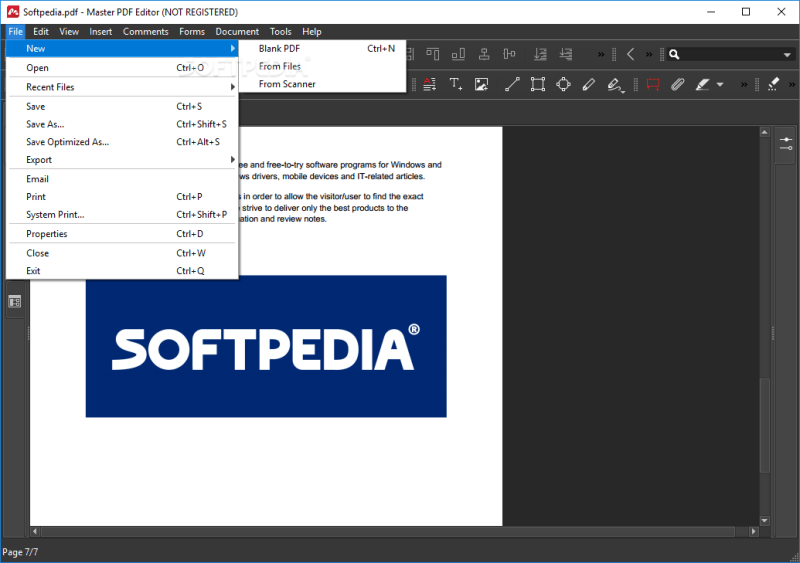Open the View menu
This screenshot has width=800, height=563.
[69, 32]
